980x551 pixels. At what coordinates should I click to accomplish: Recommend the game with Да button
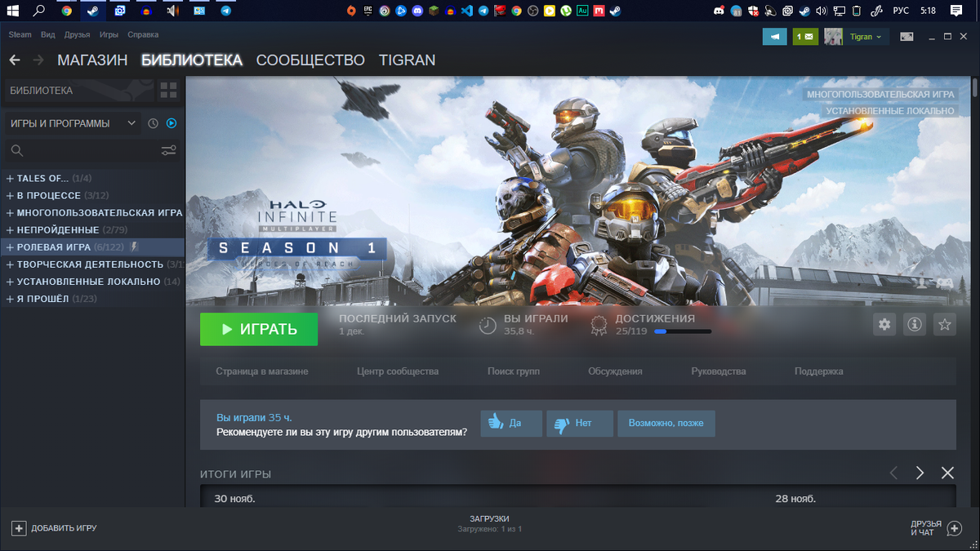point(511,424)
